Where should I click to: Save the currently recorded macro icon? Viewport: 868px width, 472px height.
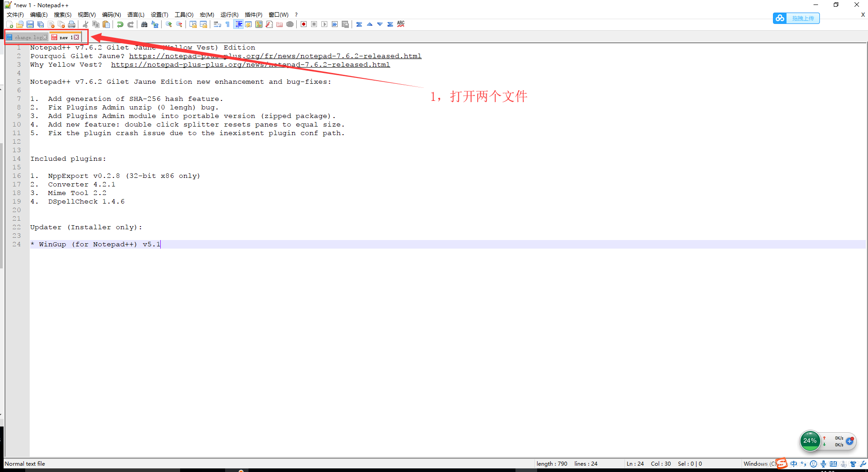pyautogui.click(x=345, y=24)
